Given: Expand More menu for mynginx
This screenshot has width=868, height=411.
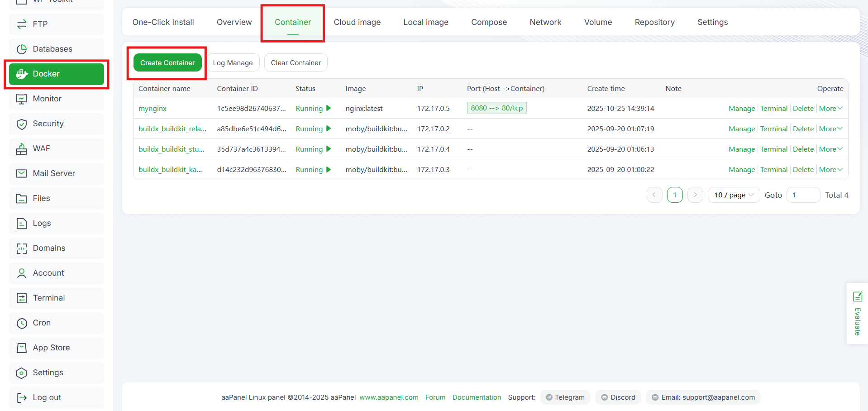Looking at the screenshot, I should pyautogui.click(x=831, y=108).
